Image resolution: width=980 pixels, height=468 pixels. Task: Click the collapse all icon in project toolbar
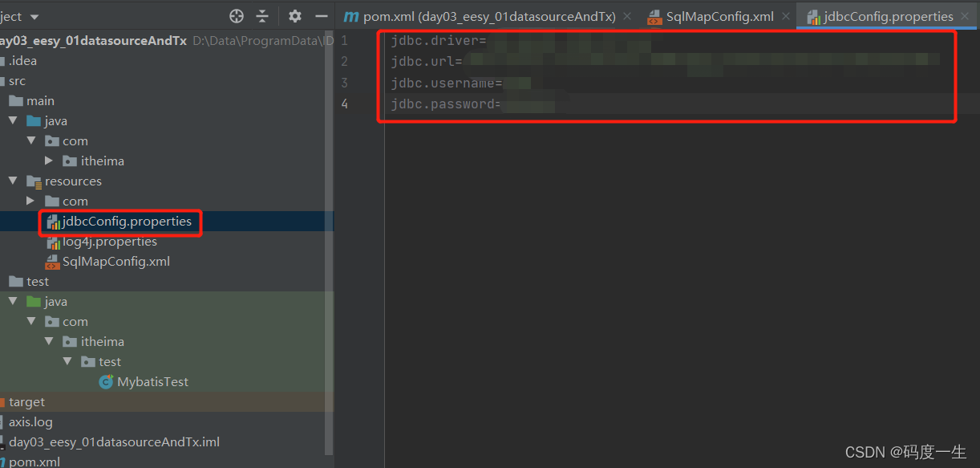coord(262,16)
